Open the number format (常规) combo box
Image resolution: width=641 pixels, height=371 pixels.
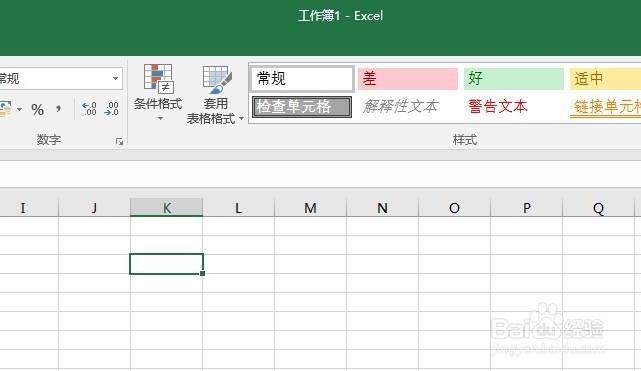click(x=61, y=78)
